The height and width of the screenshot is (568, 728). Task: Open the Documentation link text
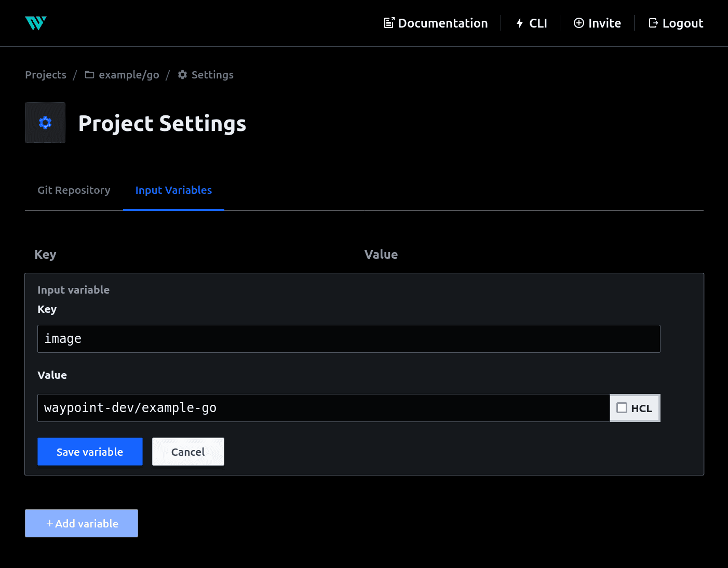pyautogui.click(x=442, y=23)
